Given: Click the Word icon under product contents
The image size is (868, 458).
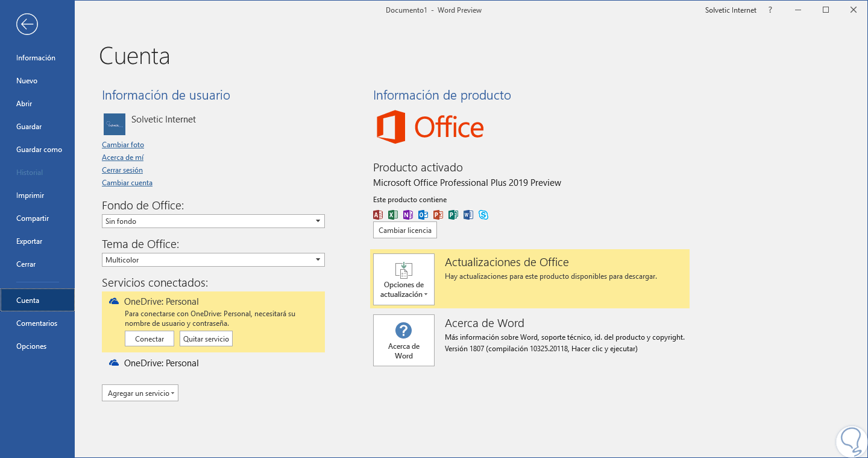Looking at the screenshot, I should click(x=468, y=214).
